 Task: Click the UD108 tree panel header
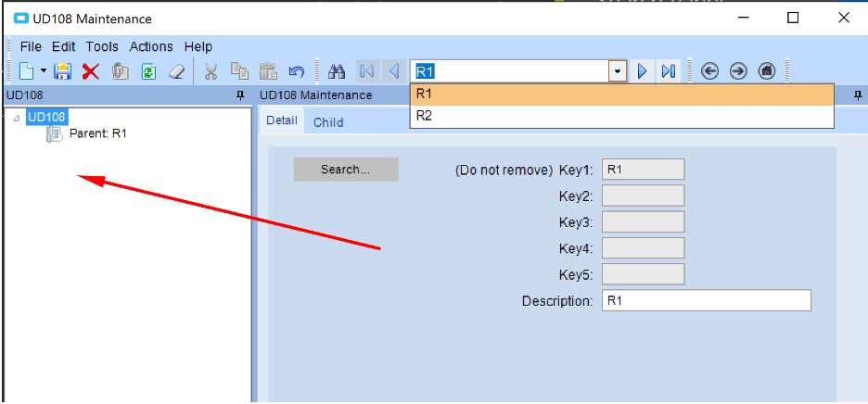[x=126, y=95]
